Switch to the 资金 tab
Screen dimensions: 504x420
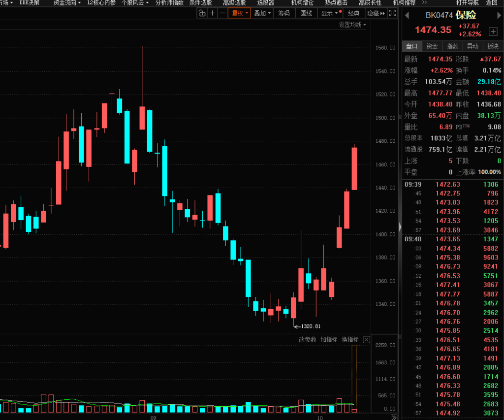pos(432,46)
